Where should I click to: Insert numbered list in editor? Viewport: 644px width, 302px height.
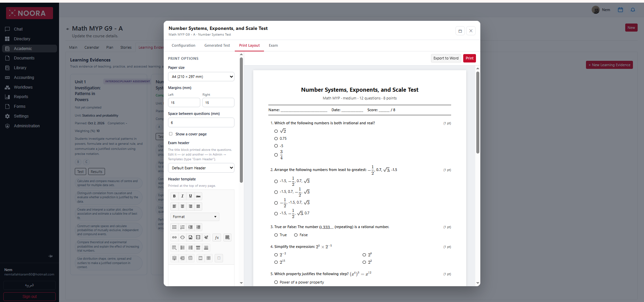[x=182, y=227]
